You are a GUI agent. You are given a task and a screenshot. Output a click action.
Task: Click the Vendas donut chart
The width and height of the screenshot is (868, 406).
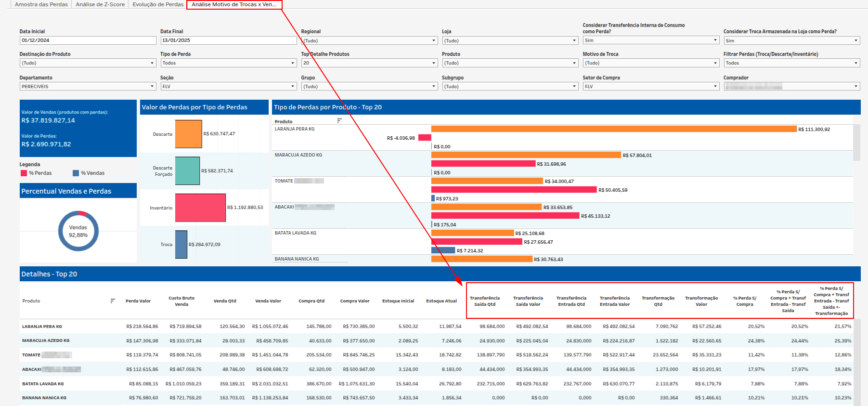(x=78, y=231)
